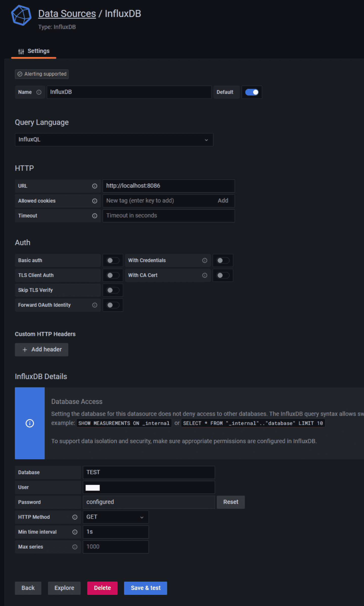Click the Password field showing configured
This screenshot has height=606, width=364.
149,502
